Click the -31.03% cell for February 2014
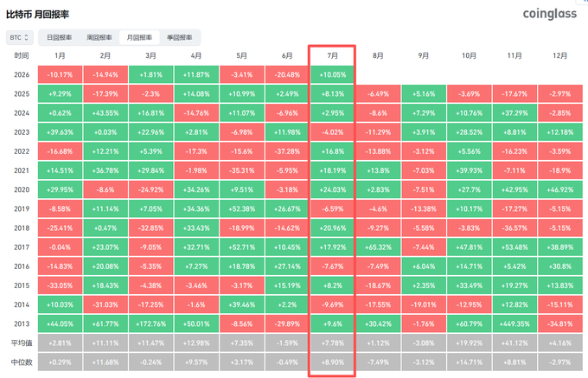588x378 pixels. coord(105,304)
